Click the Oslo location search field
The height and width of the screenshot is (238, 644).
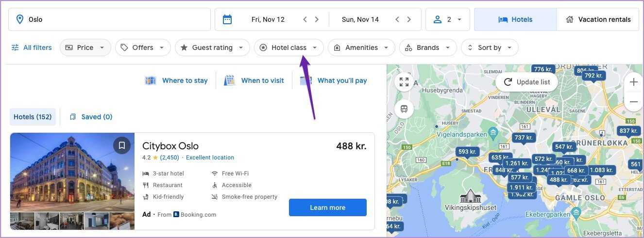pos(109,19)
